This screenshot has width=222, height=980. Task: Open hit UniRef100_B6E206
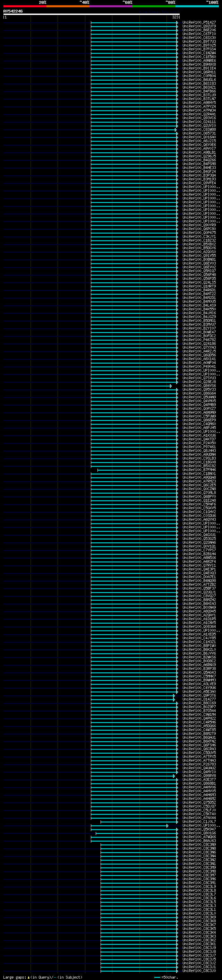(199, 31)
